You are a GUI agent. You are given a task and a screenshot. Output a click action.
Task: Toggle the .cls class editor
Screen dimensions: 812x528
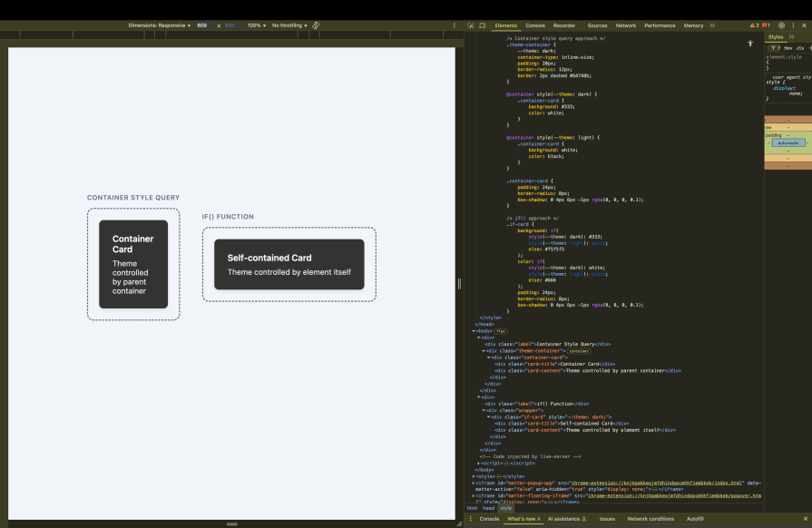pos(801,47)
